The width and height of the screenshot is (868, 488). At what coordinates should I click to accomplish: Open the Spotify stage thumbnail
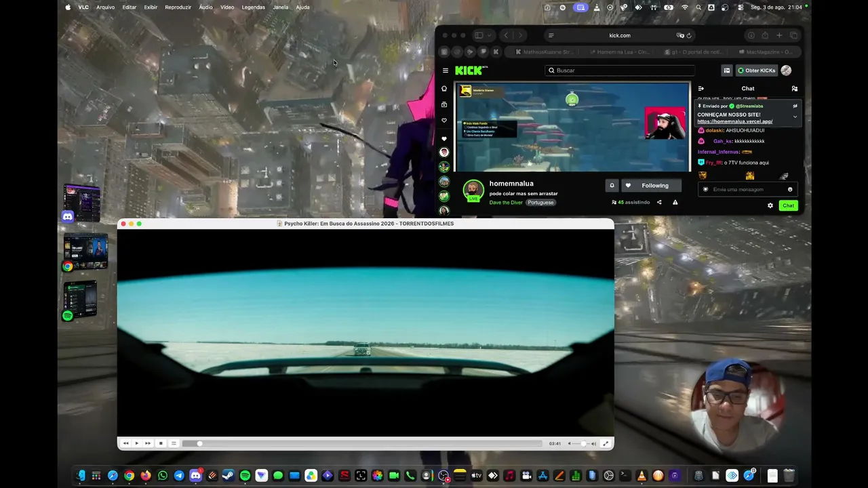(x=80, y=300)
